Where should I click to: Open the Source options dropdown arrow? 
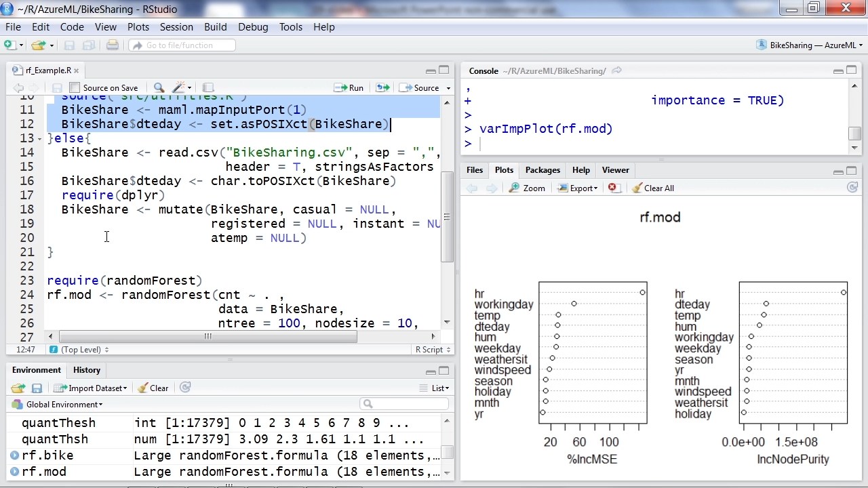pos(448,88)
